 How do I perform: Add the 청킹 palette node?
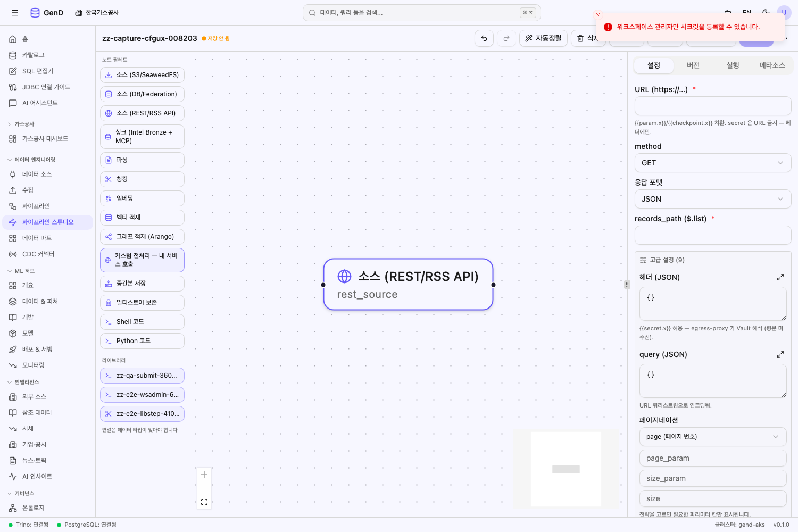142,179
